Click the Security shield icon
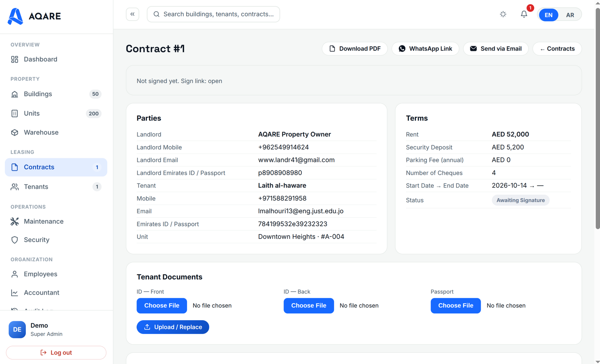Screen dimensions: 600x364 pyautogui.click(x=15, y=240)
